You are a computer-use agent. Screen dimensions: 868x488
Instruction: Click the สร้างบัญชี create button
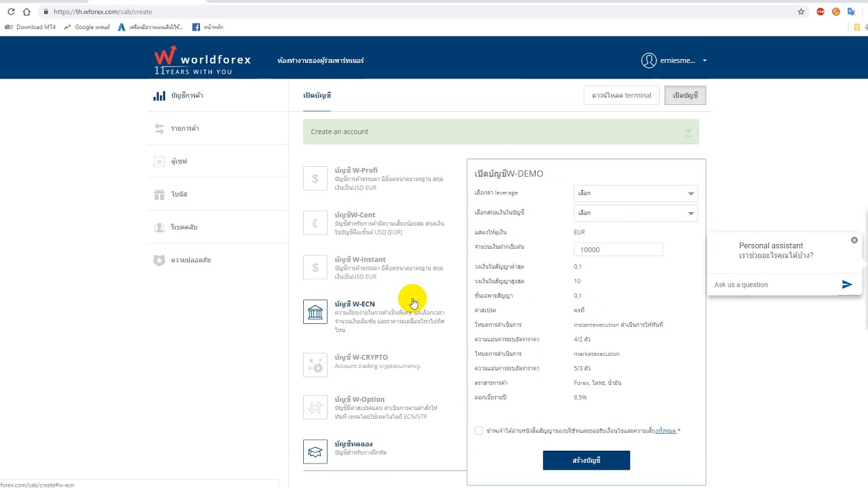pyautogui.click(x=587, y=460)
